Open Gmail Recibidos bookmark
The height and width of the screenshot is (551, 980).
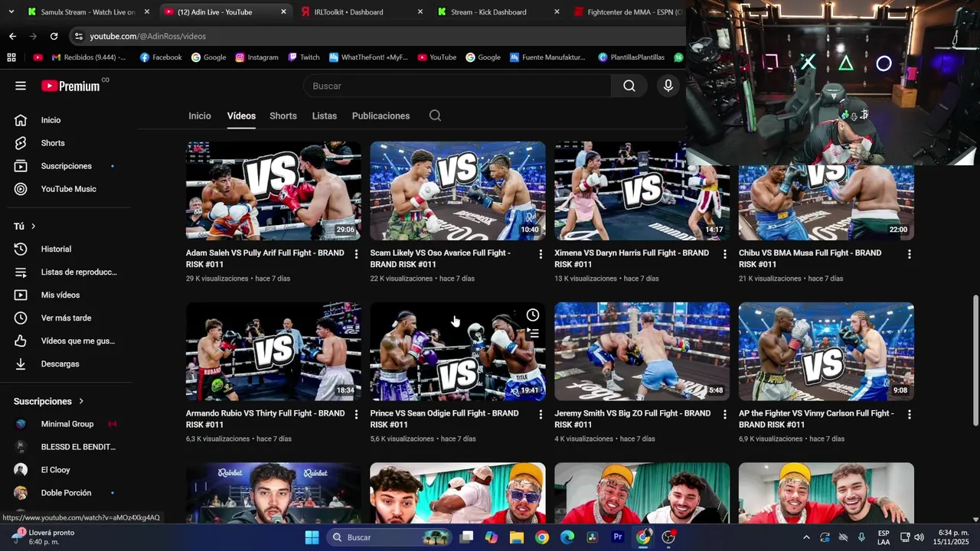click(88, 57)
